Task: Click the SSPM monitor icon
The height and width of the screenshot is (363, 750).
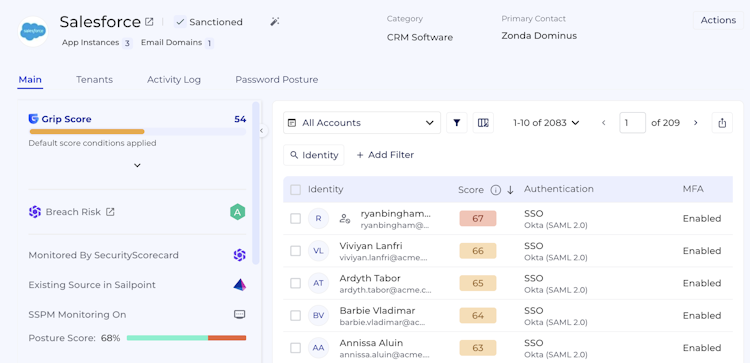Action: click(x=240, y=315)
